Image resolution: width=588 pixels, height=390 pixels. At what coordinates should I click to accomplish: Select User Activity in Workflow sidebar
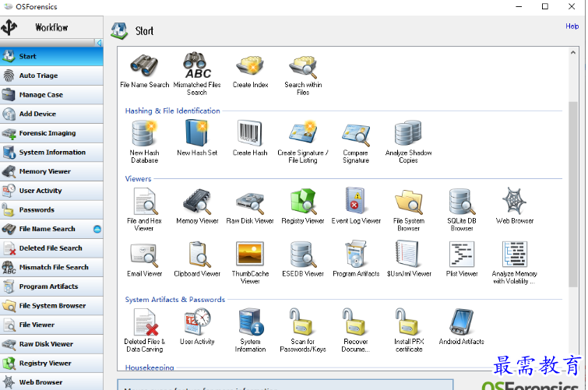tap(51, 191)
